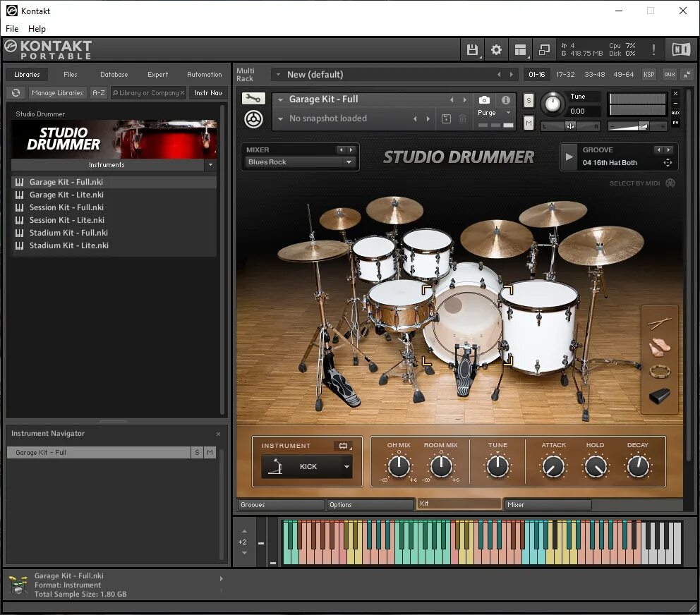The height and width of the screenshot is (615, 700).
Task: Open the Options tab
Action: point(370,505)
